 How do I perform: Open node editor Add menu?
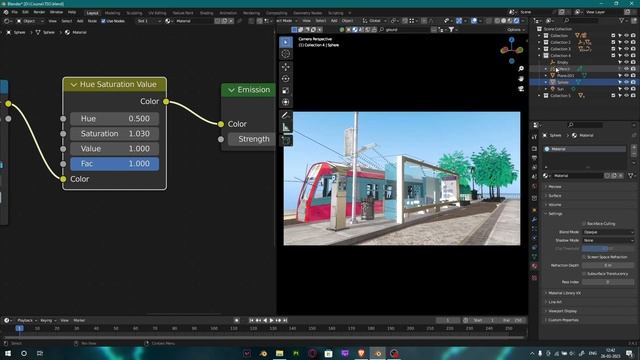pos(80,21)
